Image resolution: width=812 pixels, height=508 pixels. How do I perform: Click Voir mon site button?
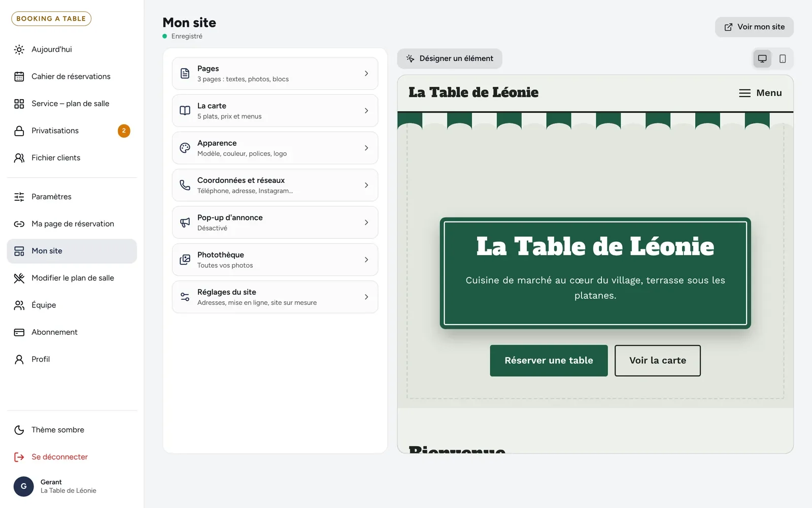click(754, 27)
